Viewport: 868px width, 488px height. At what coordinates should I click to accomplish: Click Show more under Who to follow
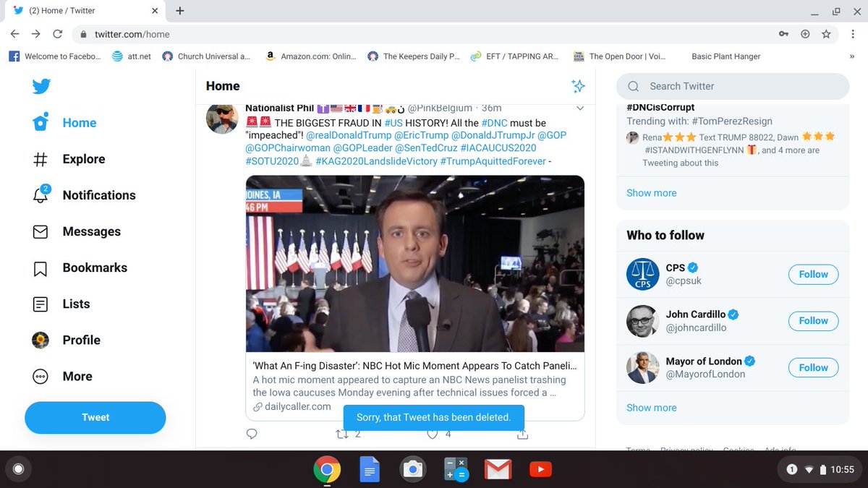[x=652, y=408]
